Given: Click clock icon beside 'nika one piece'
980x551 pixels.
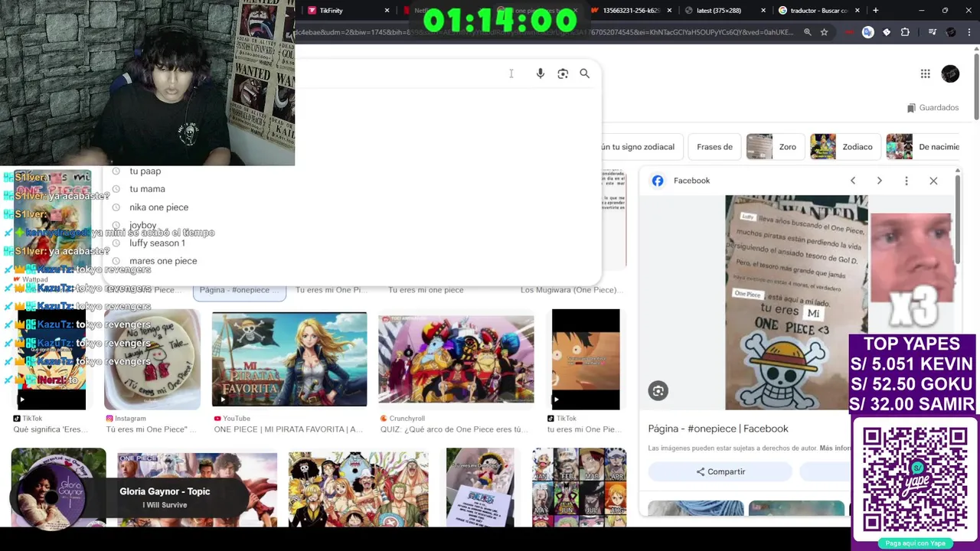Looking at the screenshot, I should (116, 207).
